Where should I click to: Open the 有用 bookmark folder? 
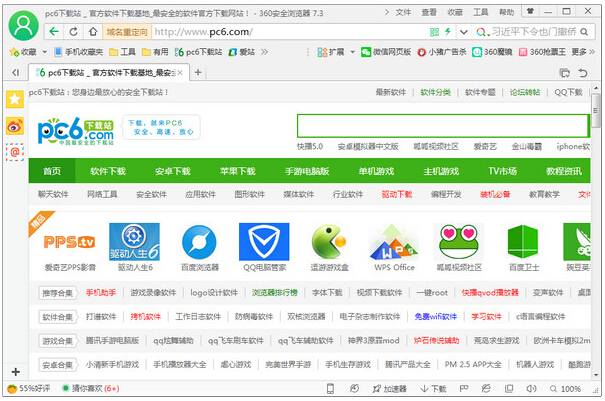pos(155,52)
